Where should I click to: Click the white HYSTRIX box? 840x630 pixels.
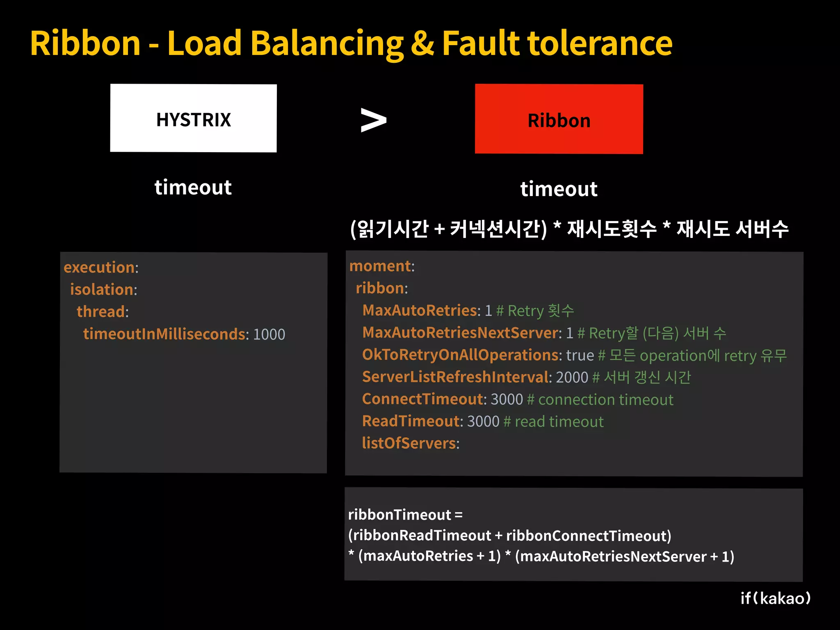(193, 119)
